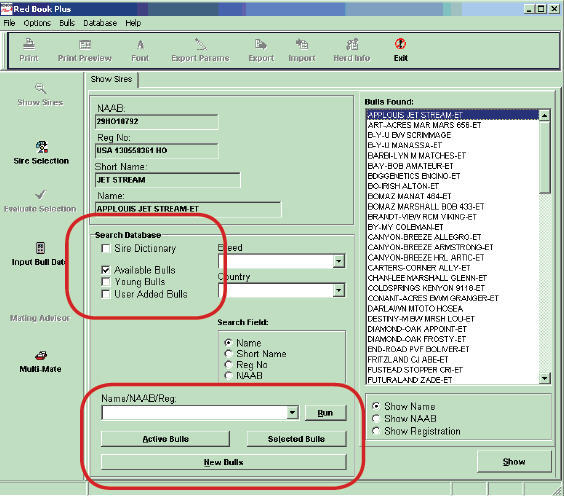The width and height of the screenshot is (564, 496).
Task: Click the Selected Bulls button
Action: coord(296,439)
